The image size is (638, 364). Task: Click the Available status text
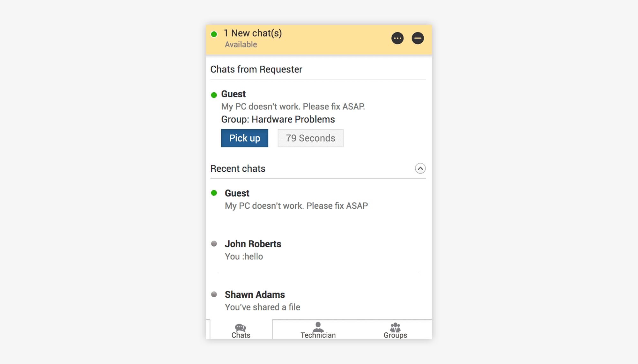click(241, 45)
